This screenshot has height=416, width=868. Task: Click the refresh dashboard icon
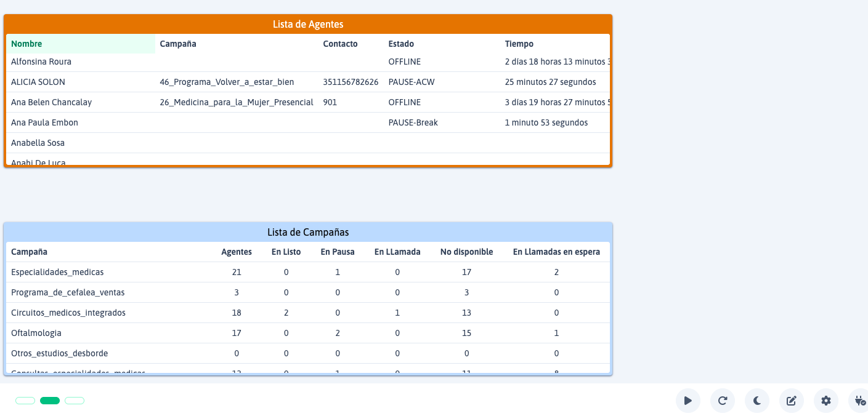(723, 401)
